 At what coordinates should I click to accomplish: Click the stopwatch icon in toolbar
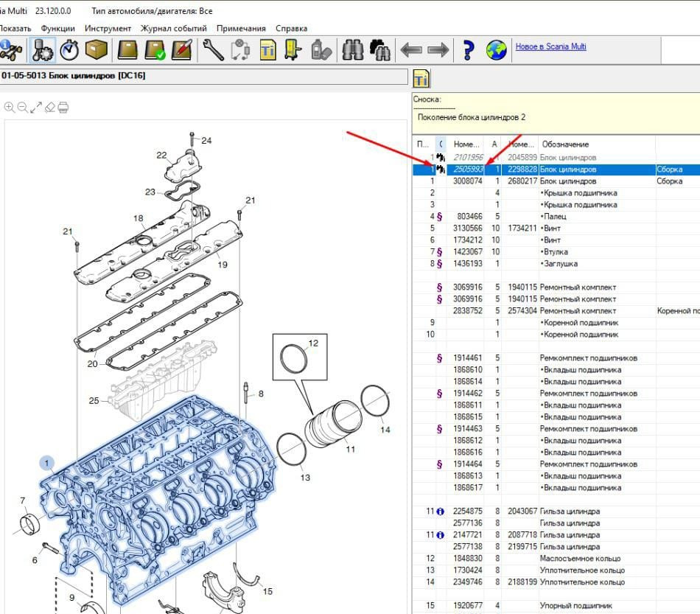[x=69, y=50]
